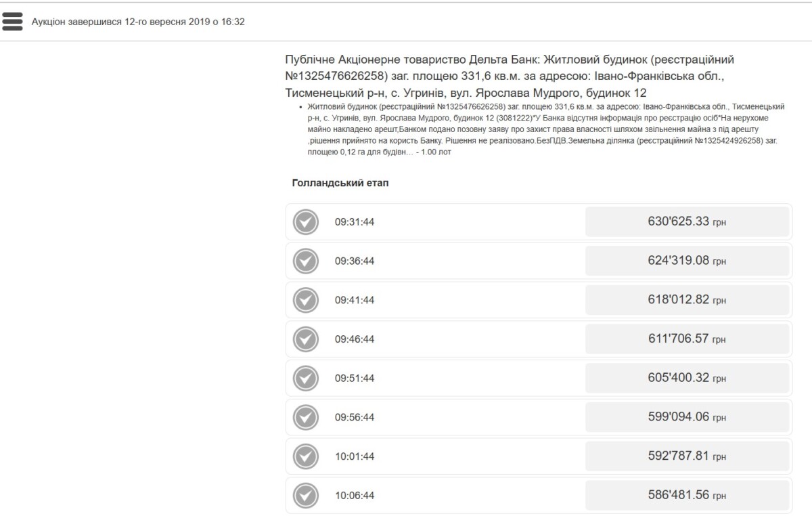Choose the 611'706.57 грн price box
The image size is (812, 516).
pyautogui.click(x=687, y=339)
